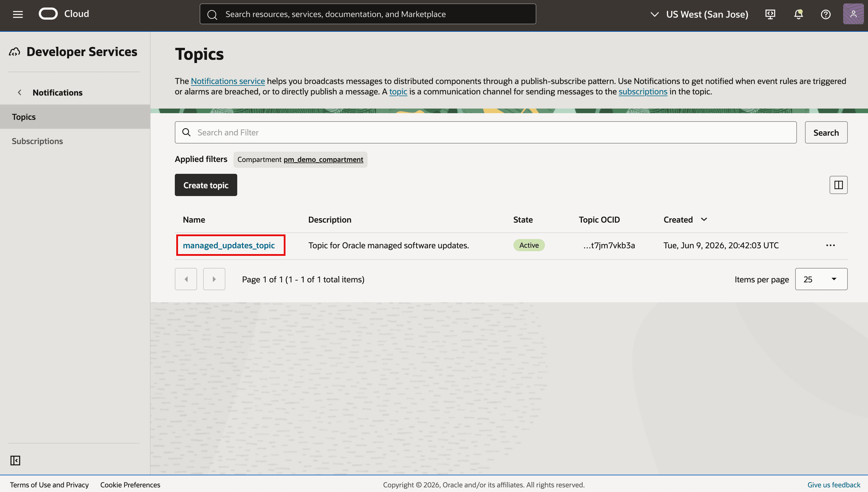Open the manage columns icon
The width and height of the screenshot is (868, 492).
[x=839, y=185]
